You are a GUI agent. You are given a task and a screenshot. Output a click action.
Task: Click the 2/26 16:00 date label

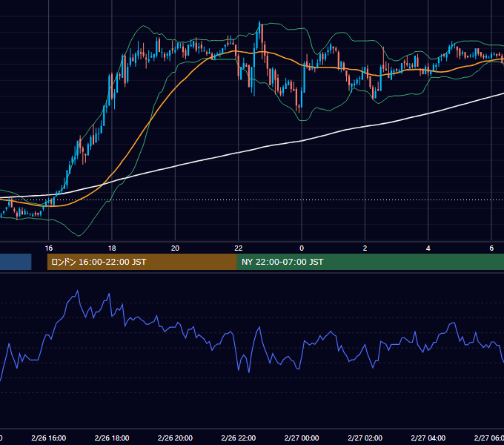(48, 438)
